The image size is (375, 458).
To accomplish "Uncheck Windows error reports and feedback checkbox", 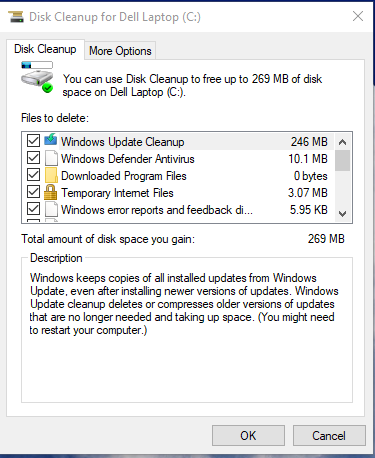I will 33,209.
